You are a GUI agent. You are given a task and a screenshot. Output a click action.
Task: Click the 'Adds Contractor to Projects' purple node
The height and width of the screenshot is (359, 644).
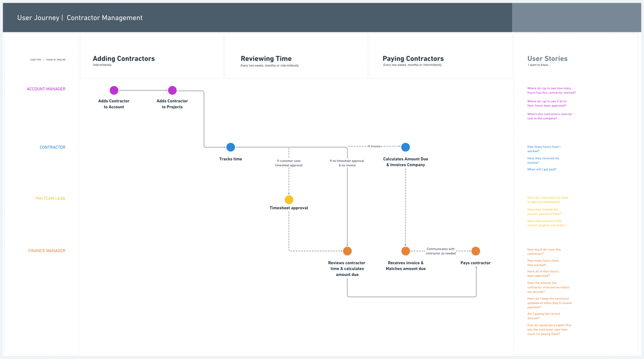(172, 90)
